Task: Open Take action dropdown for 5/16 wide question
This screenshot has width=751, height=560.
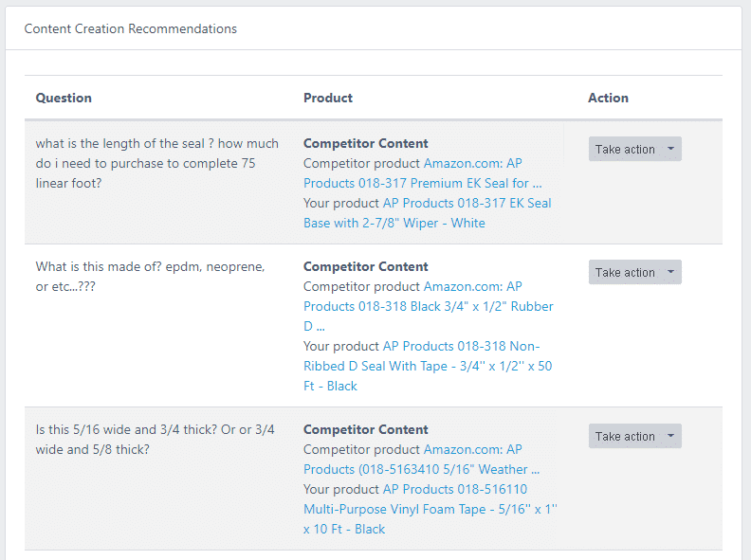Action: 634,436
